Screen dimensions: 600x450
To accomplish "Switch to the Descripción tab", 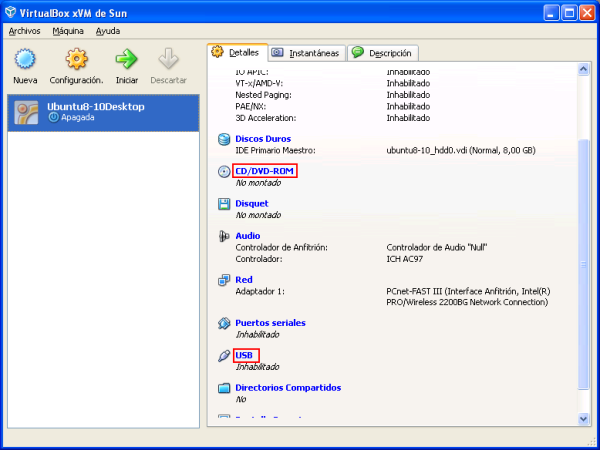I will click(x=383, y=53).
